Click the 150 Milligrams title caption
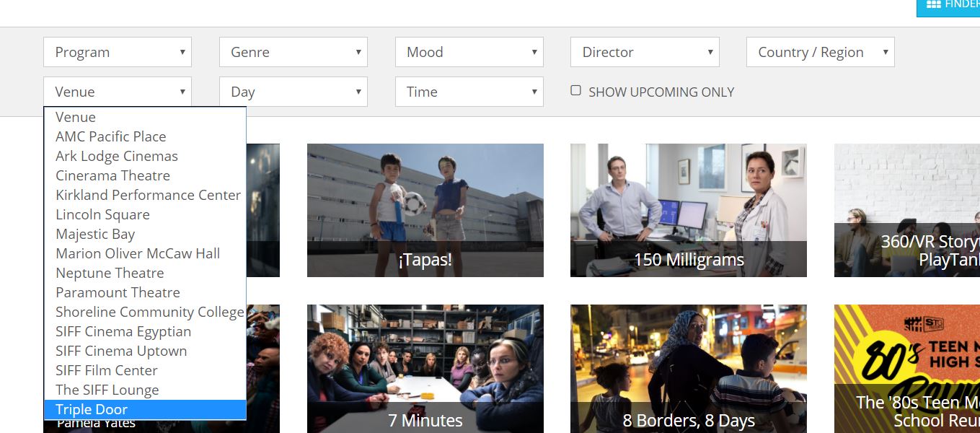This screenshot has width=980, height=433. click(x=689, y=260)
